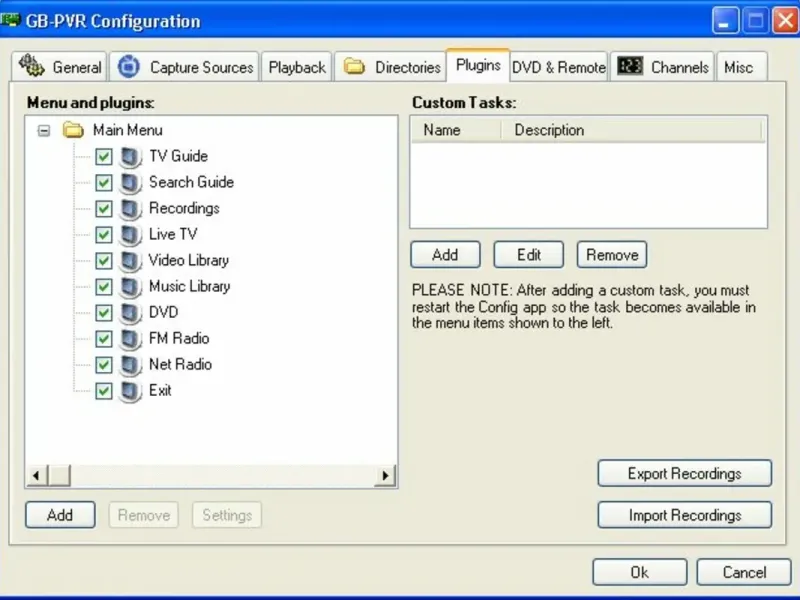
Task: Click the Capture Sources camera icon
Action: tap(129, 66)
